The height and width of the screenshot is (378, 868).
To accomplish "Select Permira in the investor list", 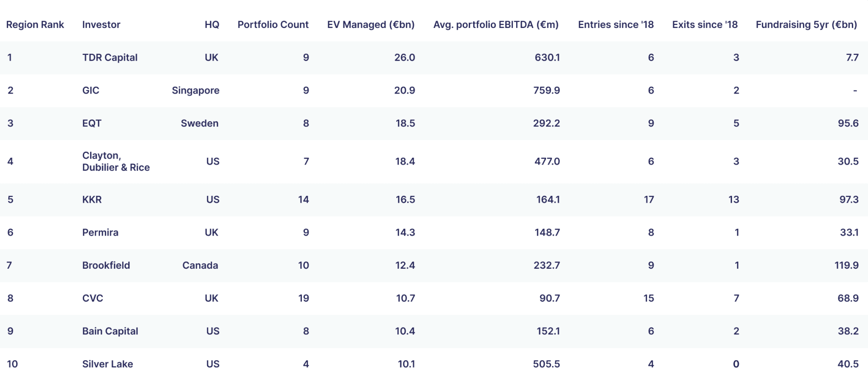I will pyautogui.click(x=100, y=232).
